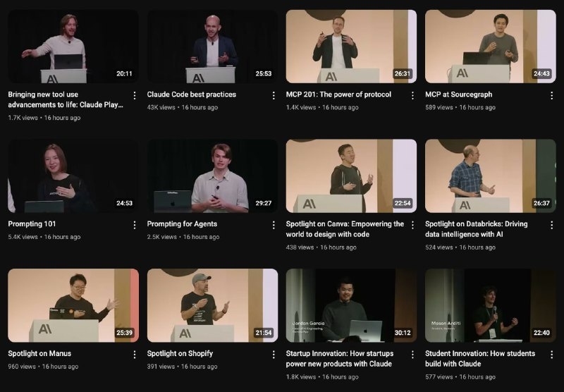Play the Spotlight on Databricks thumbnail
564x392 pixels.
(x=490, y=176)
